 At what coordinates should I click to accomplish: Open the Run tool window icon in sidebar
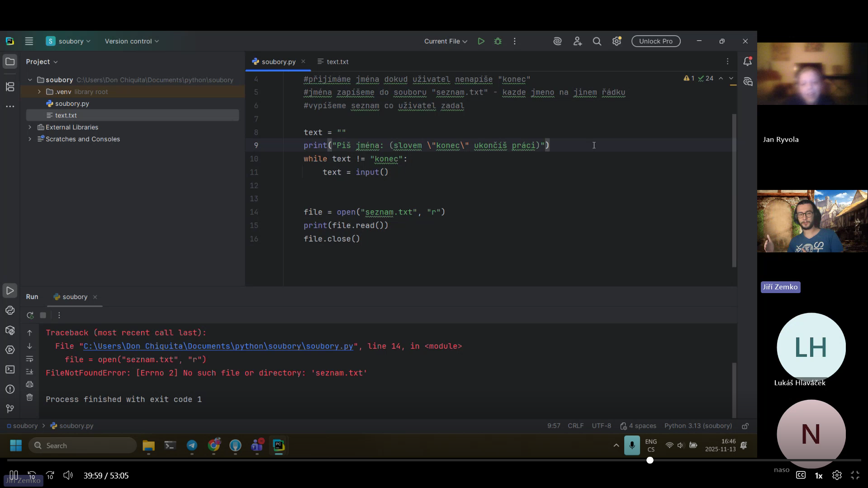pos(10,290)
